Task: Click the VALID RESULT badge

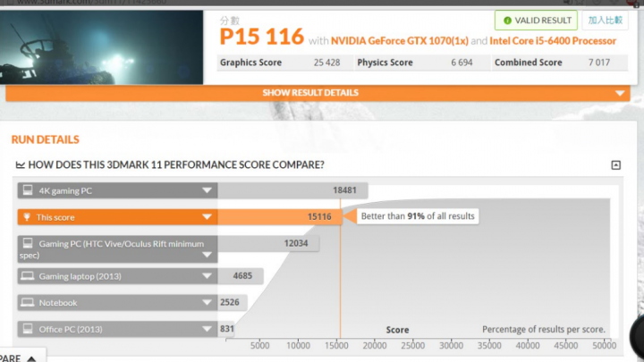Action: point(536,20)
